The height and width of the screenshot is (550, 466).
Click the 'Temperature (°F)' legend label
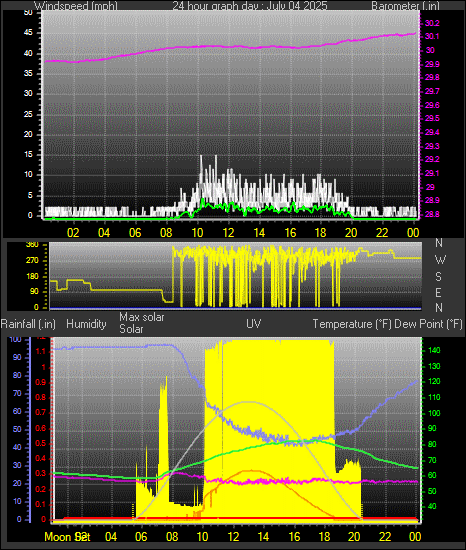pos(352,324)
